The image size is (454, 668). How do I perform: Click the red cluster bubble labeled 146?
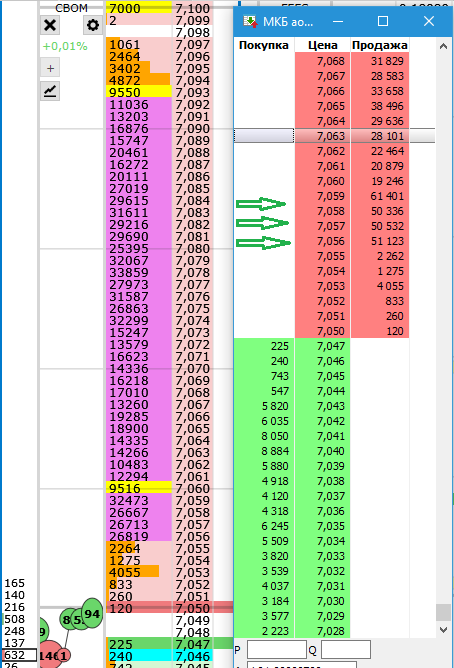tap(50, 656)
